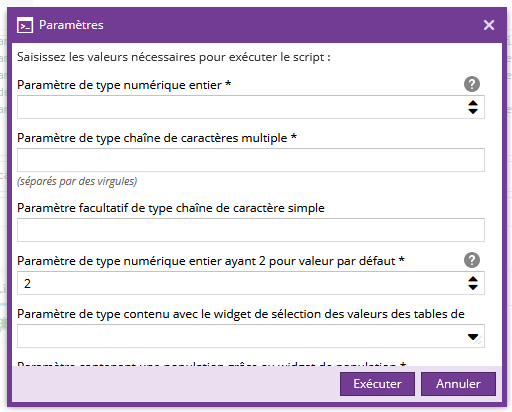Click the Paramètres dialog title text
The image size is (512, 412).
(71, 25)
